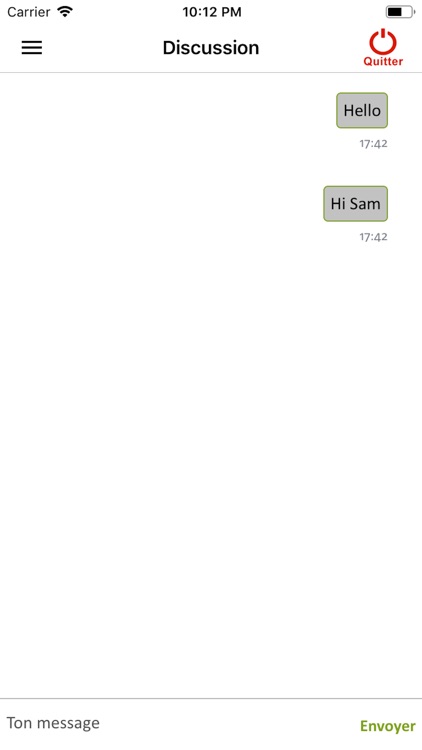This screenshot has width=422, height=750.
Task: Click the top line of hamburger icon
Action: tap(32, 42)
